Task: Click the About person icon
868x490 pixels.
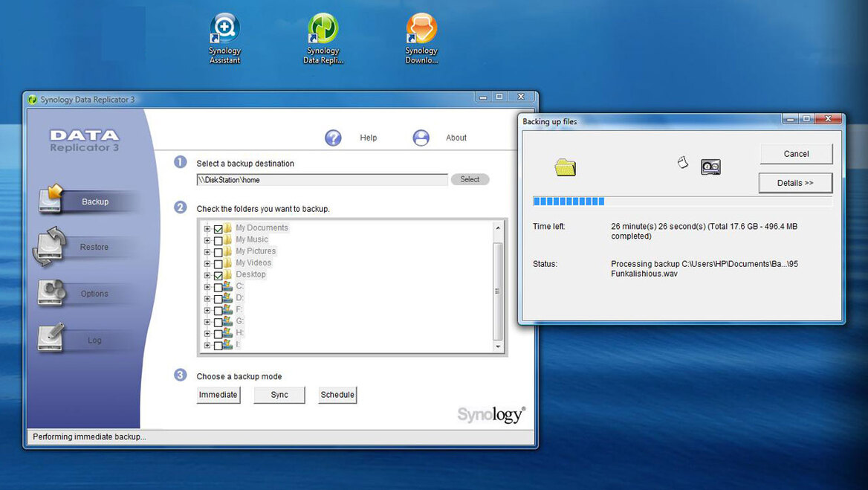Action: pyautogui.click(x=421, y=138)
